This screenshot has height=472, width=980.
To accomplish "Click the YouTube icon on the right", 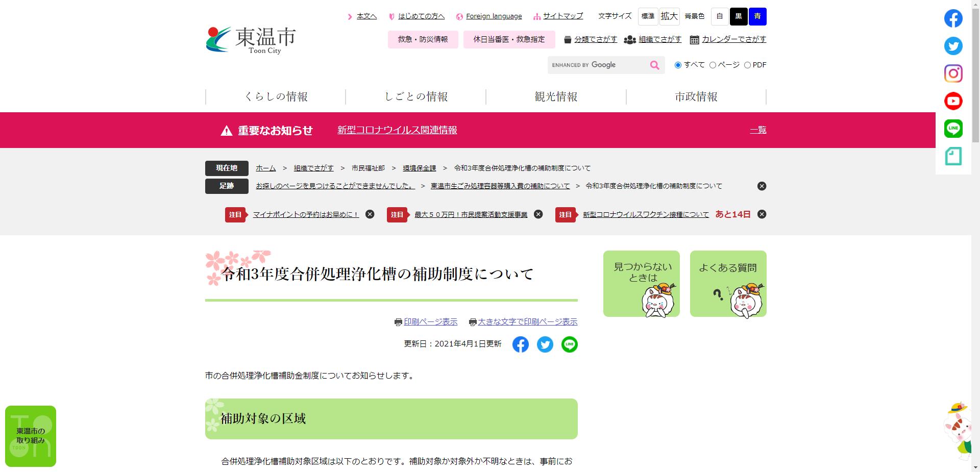I will [x=952, y=101].
